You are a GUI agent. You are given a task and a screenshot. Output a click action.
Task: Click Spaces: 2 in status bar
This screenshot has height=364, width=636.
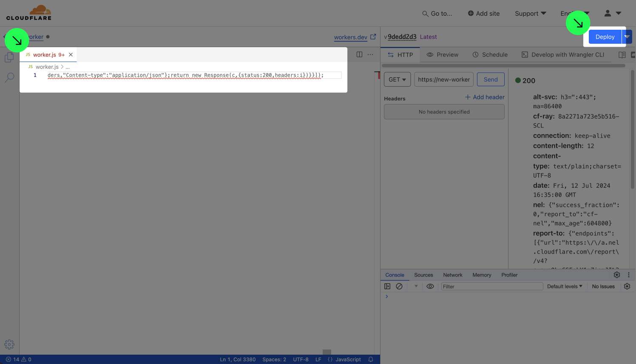pyautogui.click(x=274, y=359)
